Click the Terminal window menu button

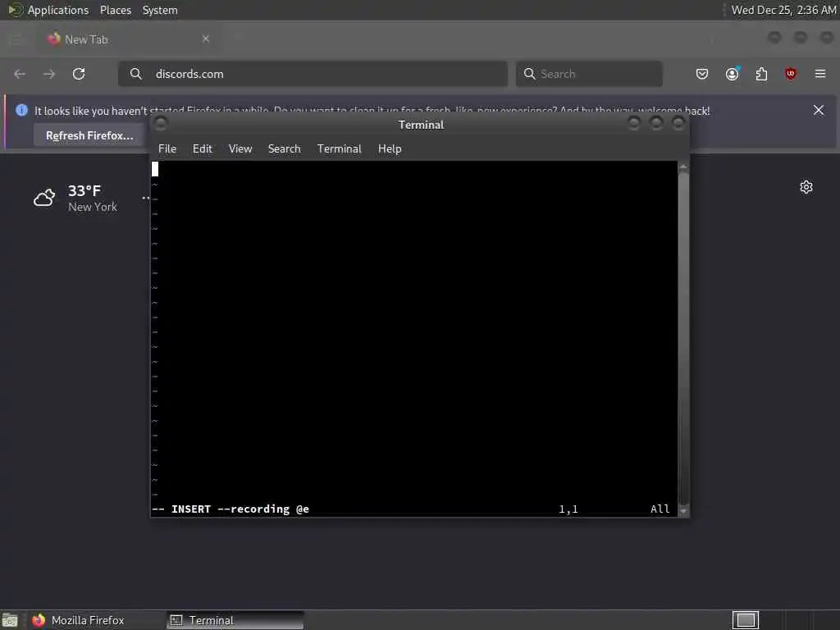pyautogui.click(x=160, y=124)
